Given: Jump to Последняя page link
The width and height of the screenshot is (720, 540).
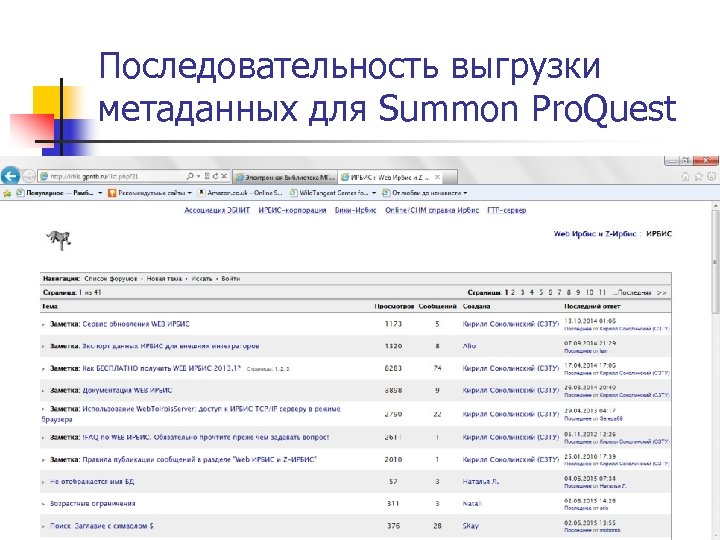Looking at the screenshot, I should [634, 292].
